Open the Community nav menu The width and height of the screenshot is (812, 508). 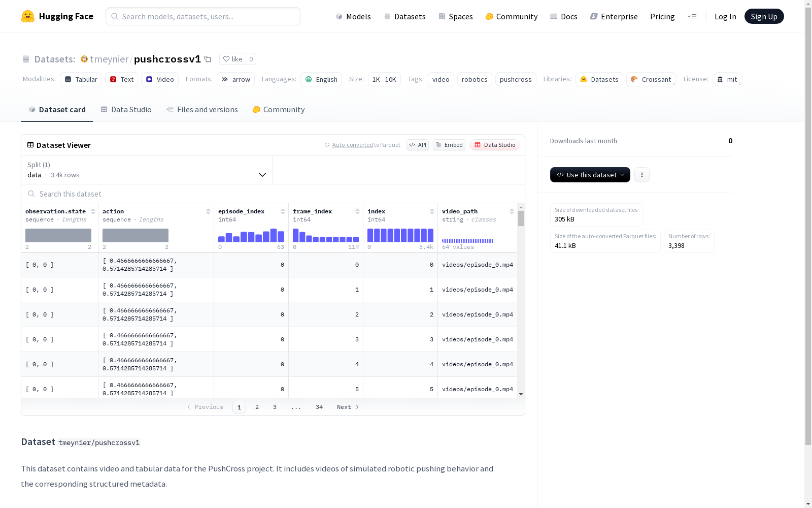click(511, 16)
